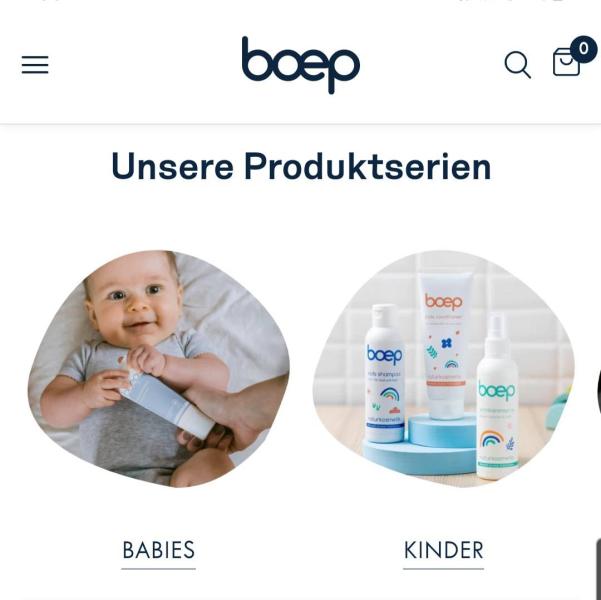Open the hamburger navigation menu
The height and width of the screenshot is (600, 601).
point(35,64)
